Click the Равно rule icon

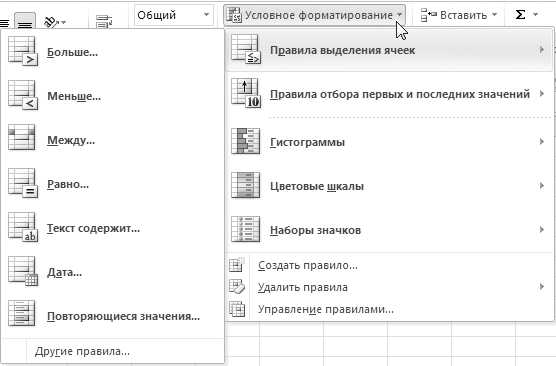[x=23, y=183]
